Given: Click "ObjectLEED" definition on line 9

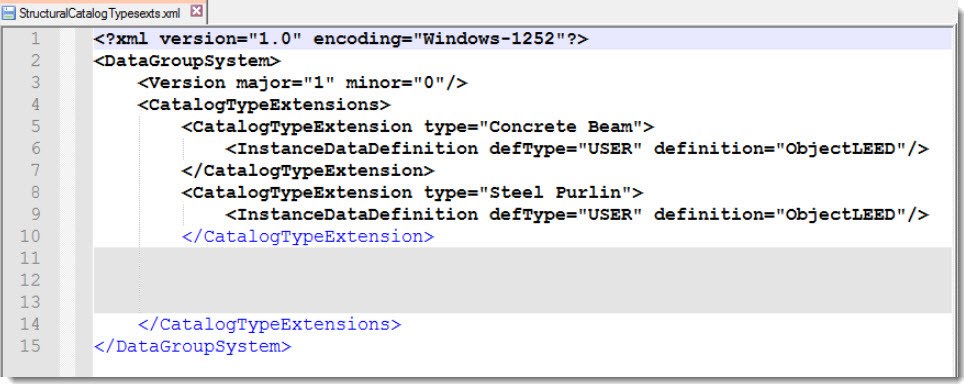Looking at the screenshot, I should 840,214.
